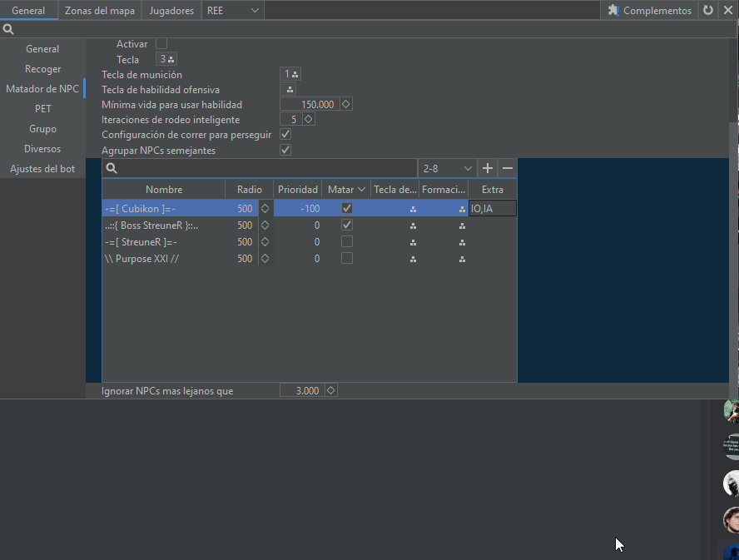Click the plus icon to add NPC
The height and width of the screenshot is (560, 739).
coord(488,168)
